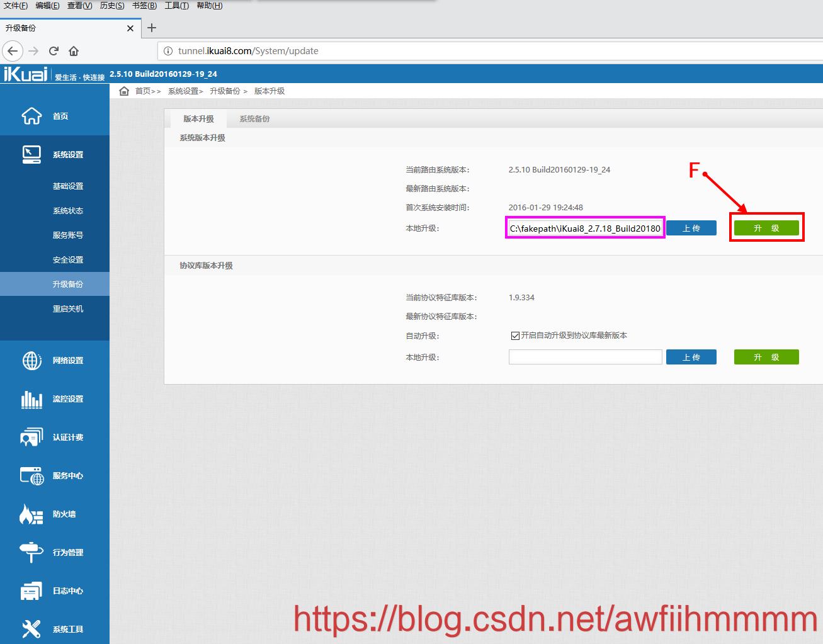Expand the 行为管理 sidebar section label
This screenshot has height=644, width=823.
[68, 553]
